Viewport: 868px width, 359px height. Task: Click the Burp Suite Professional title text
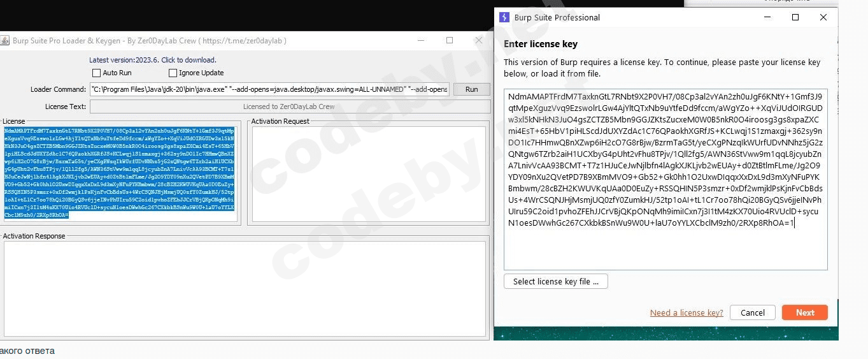click(x=557, y=18)
